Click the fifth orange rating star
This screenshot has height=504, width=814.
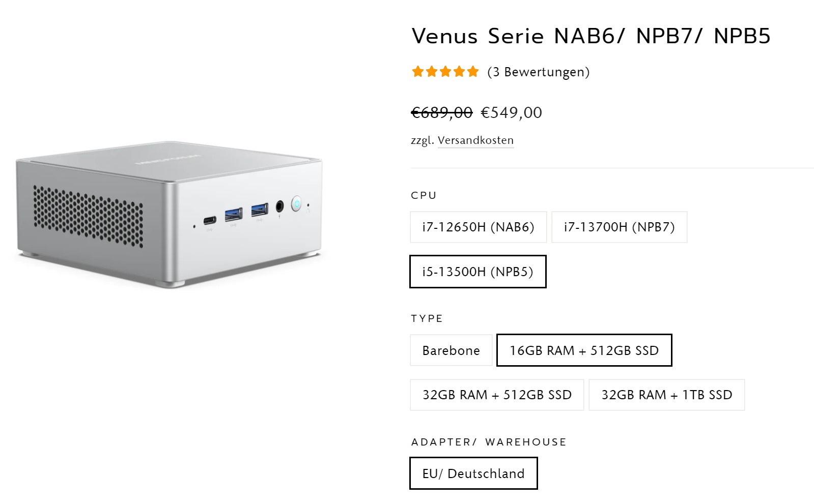[473, 72]
